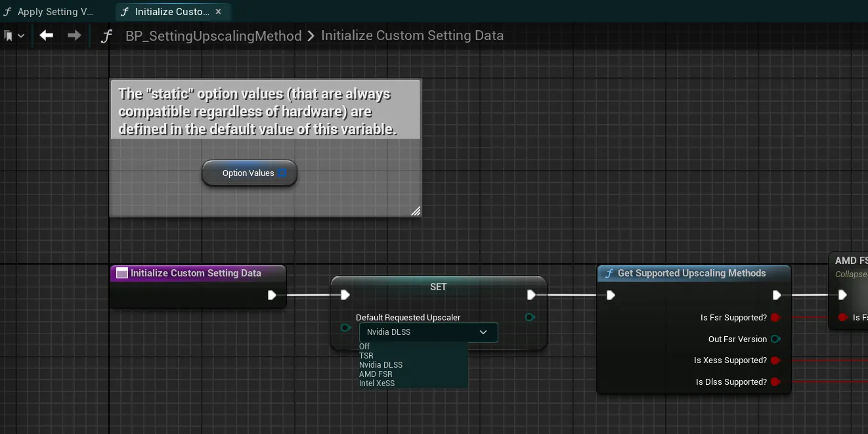This screenshot has width=868, height=434.
Task: Click the SET node teal input pin
Action: point(345,327)
